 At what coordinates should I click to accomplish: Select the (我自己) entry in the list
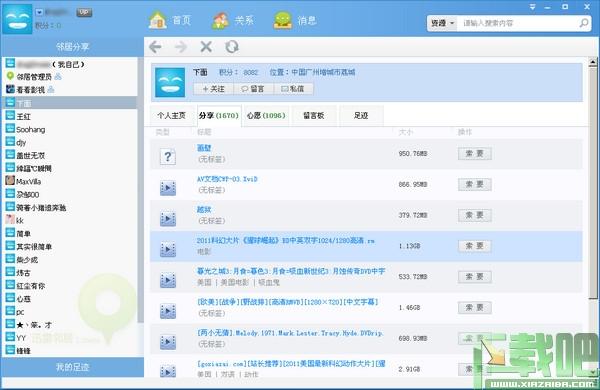(x=70, y=64)
